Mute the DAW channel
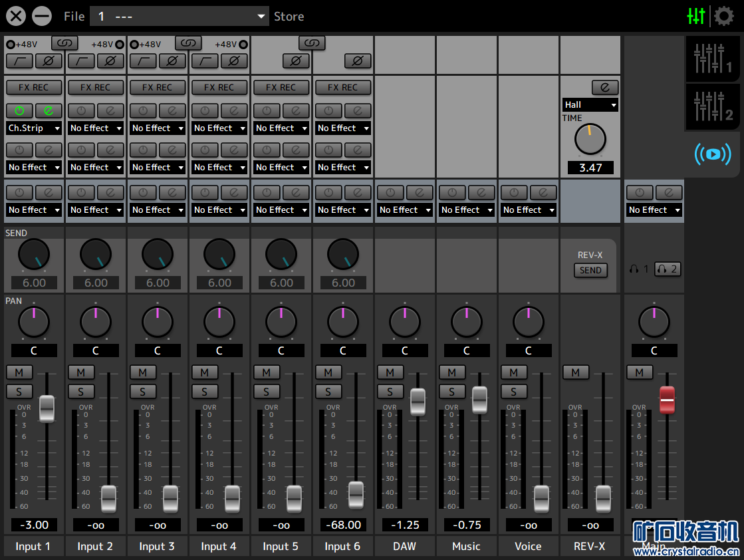 pos(390,372)
